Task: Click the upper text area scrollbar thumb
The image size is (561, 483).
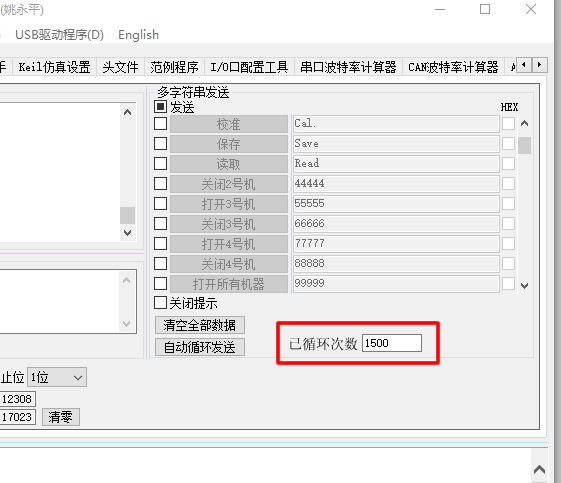Action: pyautogui.click(x=127, y=215)
